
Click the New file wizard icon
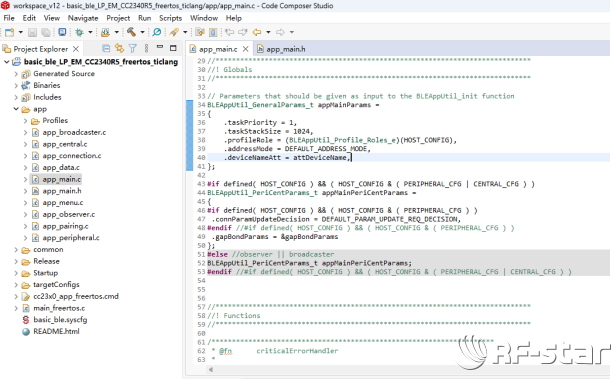(x=9, y=32)
